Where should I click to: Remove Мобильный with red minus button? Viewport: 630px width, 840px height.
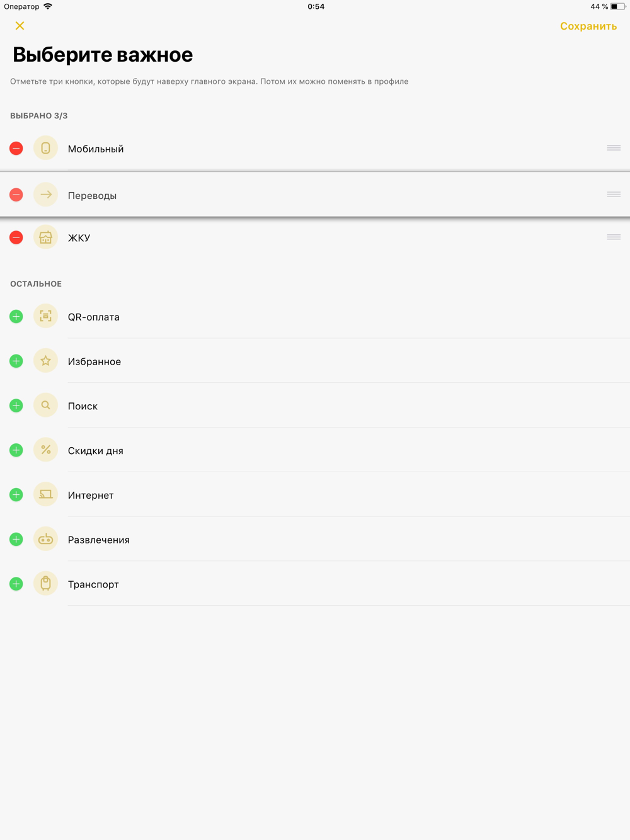(16, 149)
